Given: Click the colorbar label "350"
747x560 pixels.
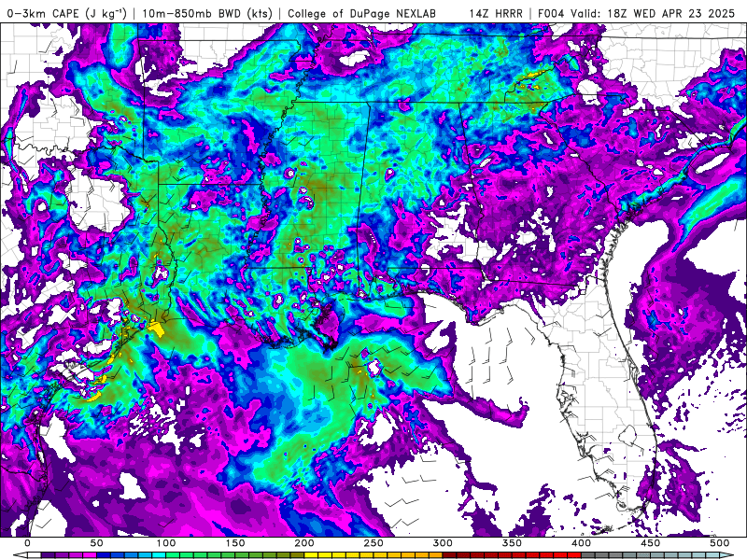Looking at the screenshot, I should pos(512,543).
